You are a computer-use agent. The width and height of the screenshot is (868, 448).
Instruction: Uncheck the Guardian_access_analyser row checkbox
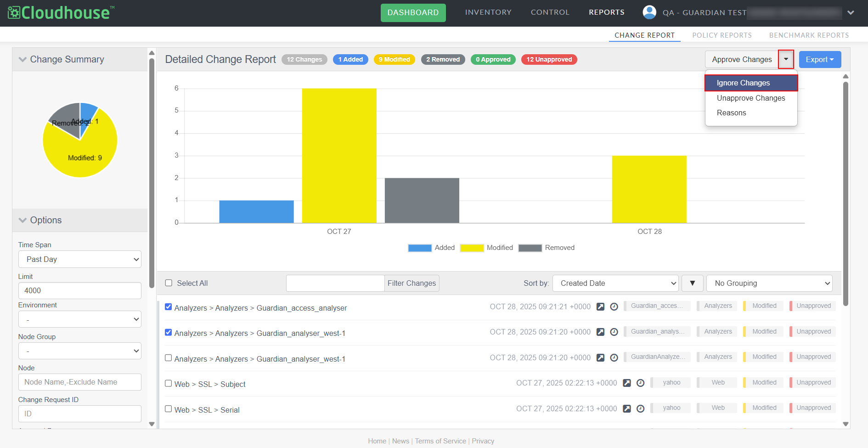pyautogui.click(x=169, y=307)
